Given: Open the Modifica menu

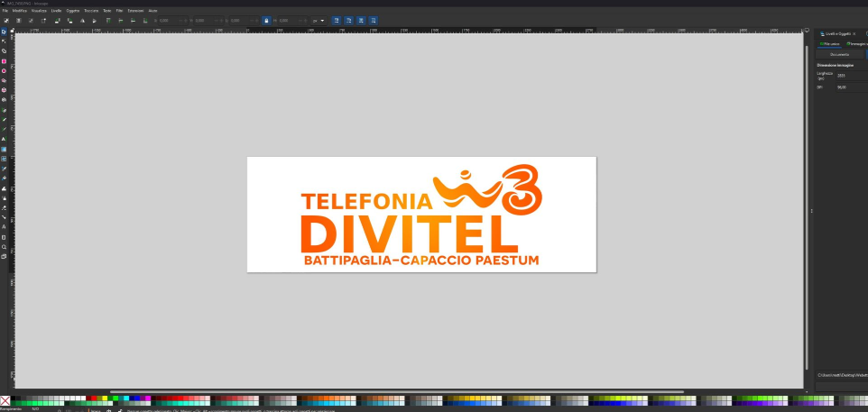Looking at the screenshot, I should tap(19, 11).
